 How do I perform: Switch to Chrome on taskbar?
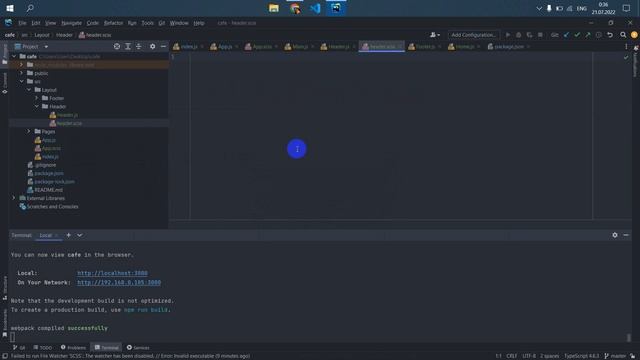pyautogui.click(x=295, y=8)
